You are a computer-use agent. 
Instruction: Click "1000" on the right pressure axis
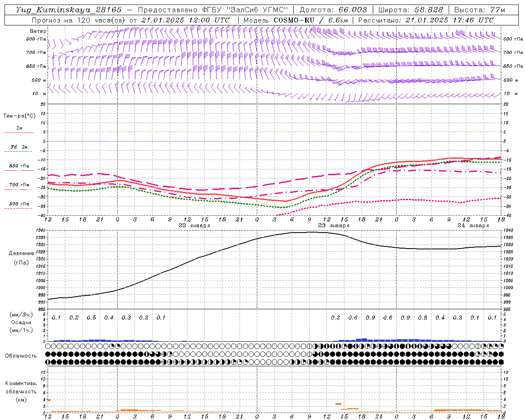coord(508,288)
